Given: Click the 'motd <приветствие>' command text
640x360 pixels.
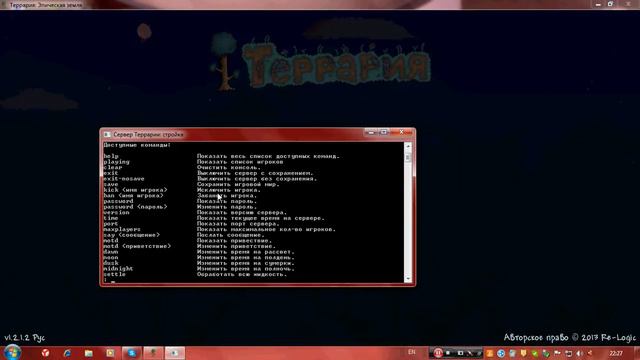Looking at the screenshot, I should (137, 247).
